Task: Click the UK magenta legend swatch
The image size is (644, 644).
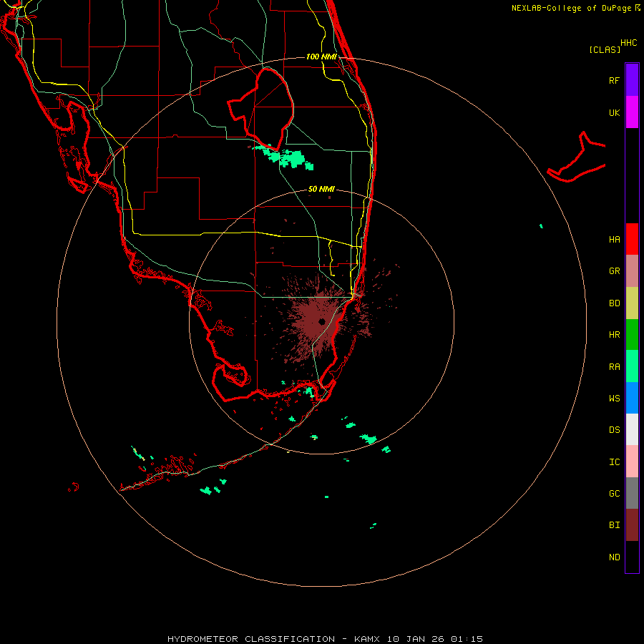Action: pyautogui.click(x=632, y=112)
